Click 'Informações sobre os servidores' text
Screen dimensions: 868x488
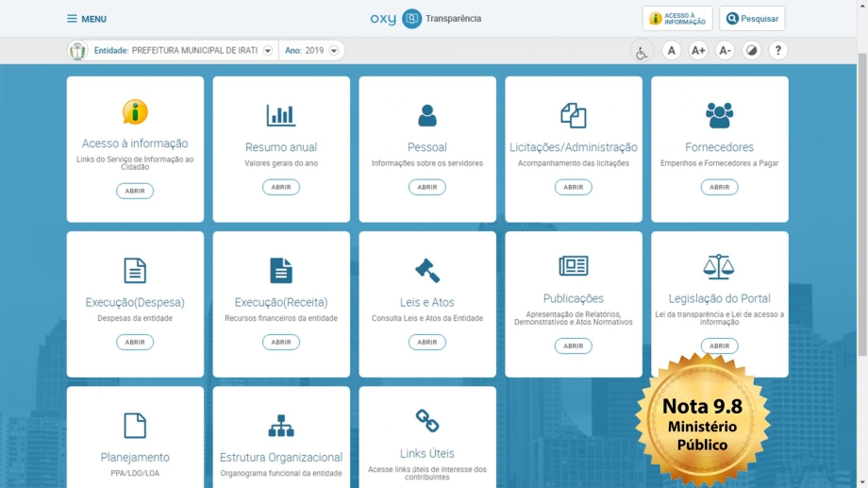pyautogui.click(x=426, y=163)
